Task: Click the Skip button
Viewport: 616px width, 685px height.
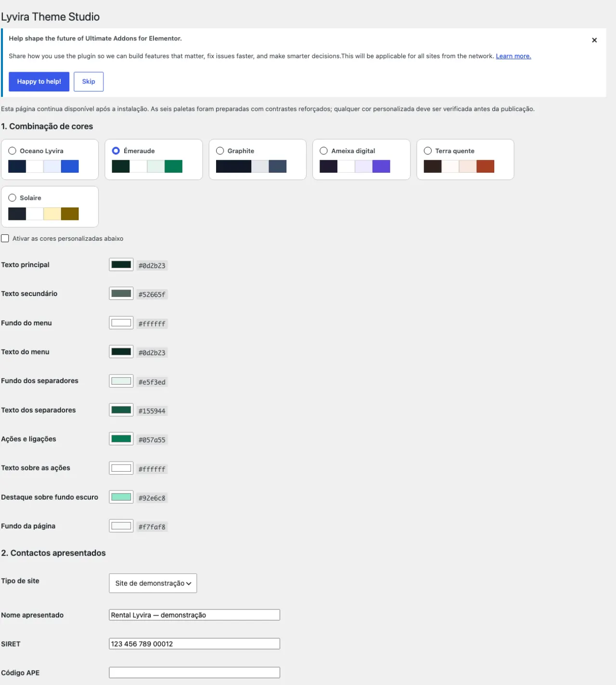Action: (x=89, y=81)
